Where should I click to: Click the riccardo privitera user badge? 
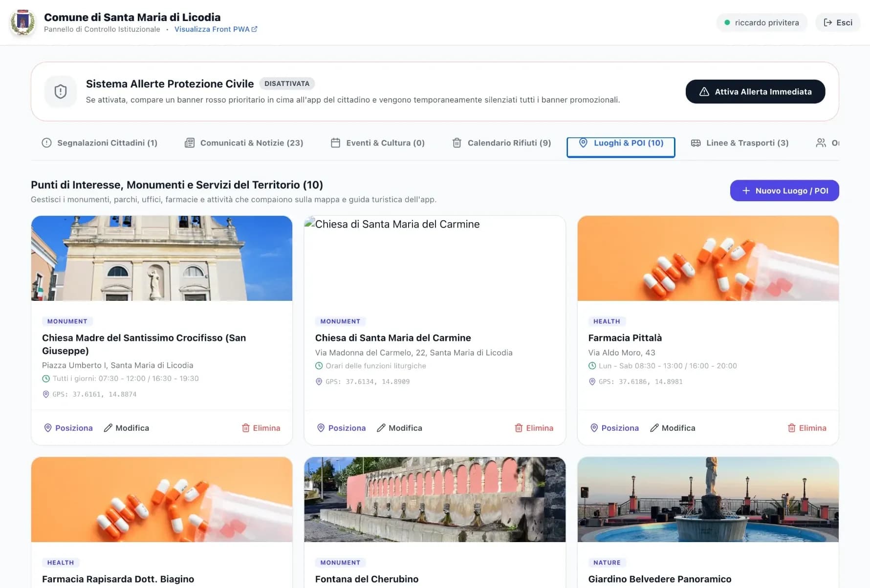761,22
